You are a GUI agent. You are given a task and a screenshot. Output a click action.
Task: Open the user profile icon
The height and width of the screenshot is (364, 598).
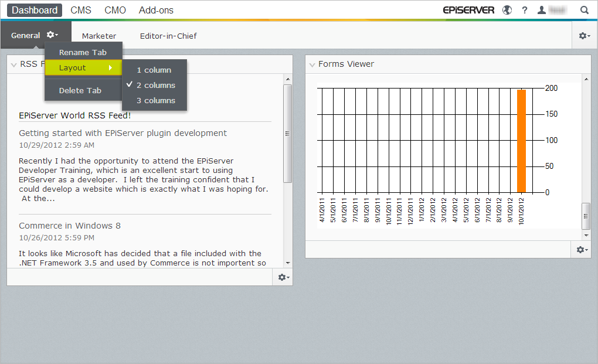pos(541,11)
